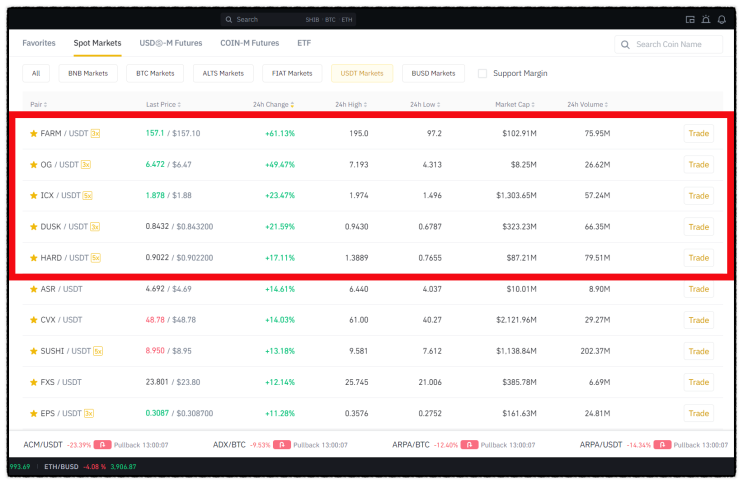Open ARPA/USDT ticker in bottom bar
743x484 pixels.
(601, 445)
